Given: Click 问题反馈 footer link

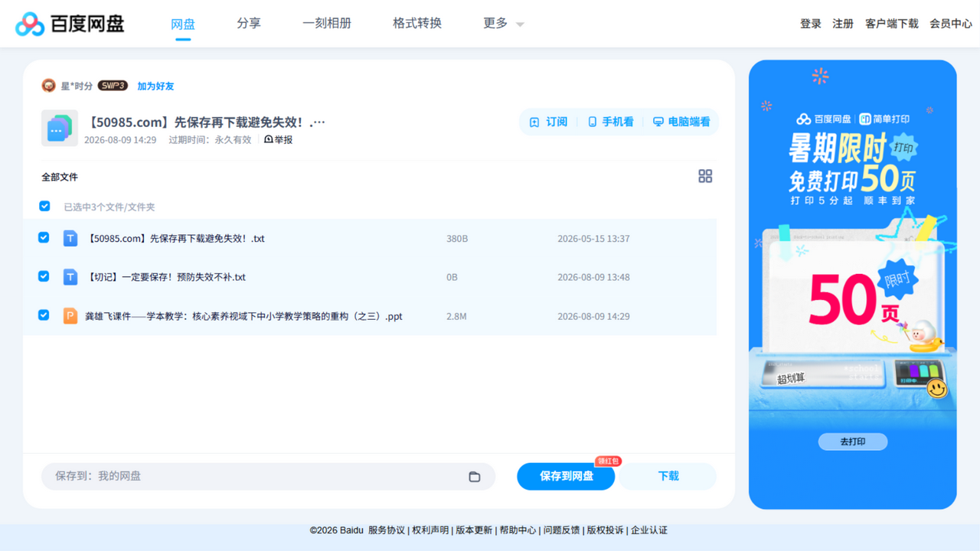Looking at the screenshot, I should tap(561, 530).
